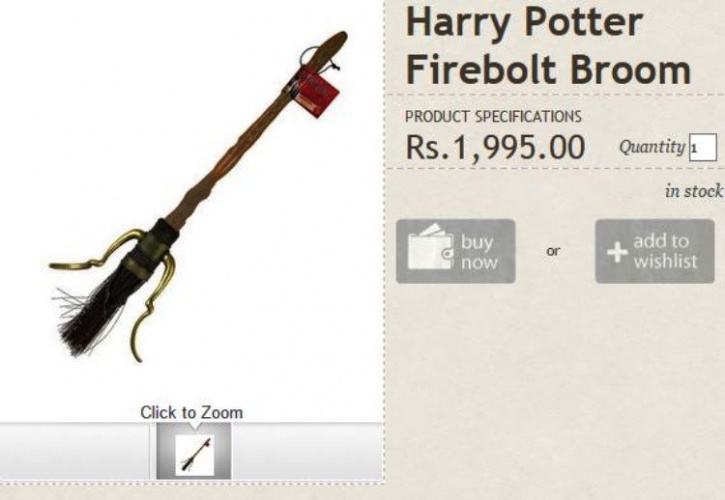This screenshot has width=725, height=500.
Task: Click the "in stock" status label
Action: click(x=694, y=191)
